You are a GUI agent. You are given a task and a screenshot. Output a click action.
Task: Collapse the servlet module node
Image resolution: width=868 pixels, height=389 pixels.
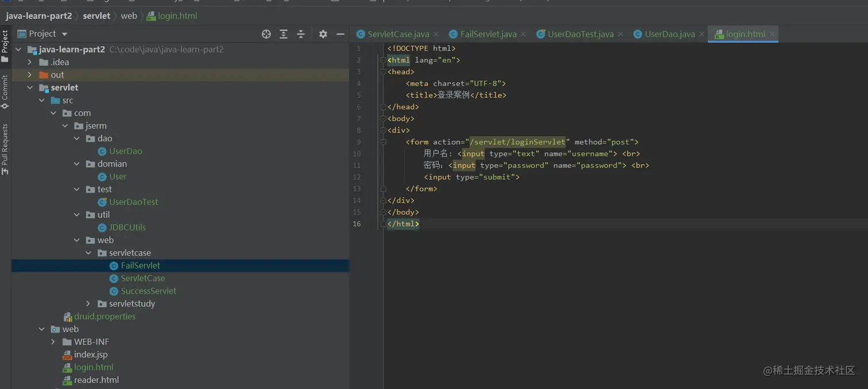coord(30,88)
